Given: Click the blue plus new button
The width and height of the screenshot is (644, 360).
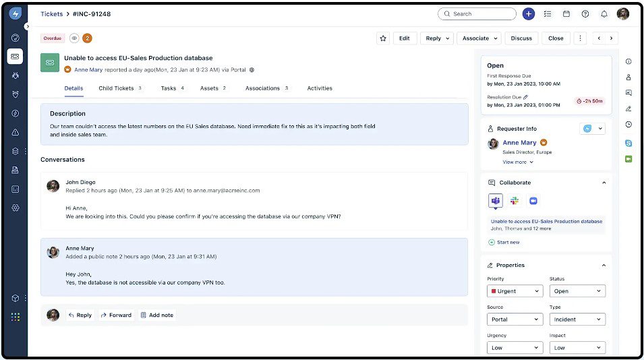Looking at the screenshot, I should [x=529, y=13].
